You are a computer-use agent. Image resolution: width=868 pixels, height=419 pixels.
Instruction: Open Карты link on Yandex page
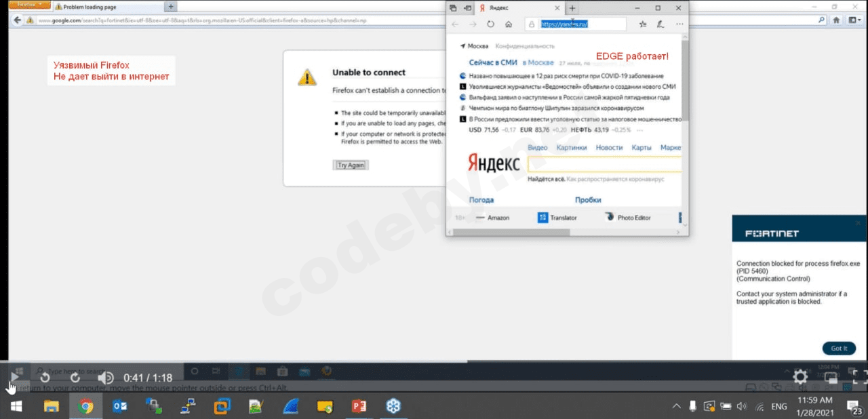642,148
